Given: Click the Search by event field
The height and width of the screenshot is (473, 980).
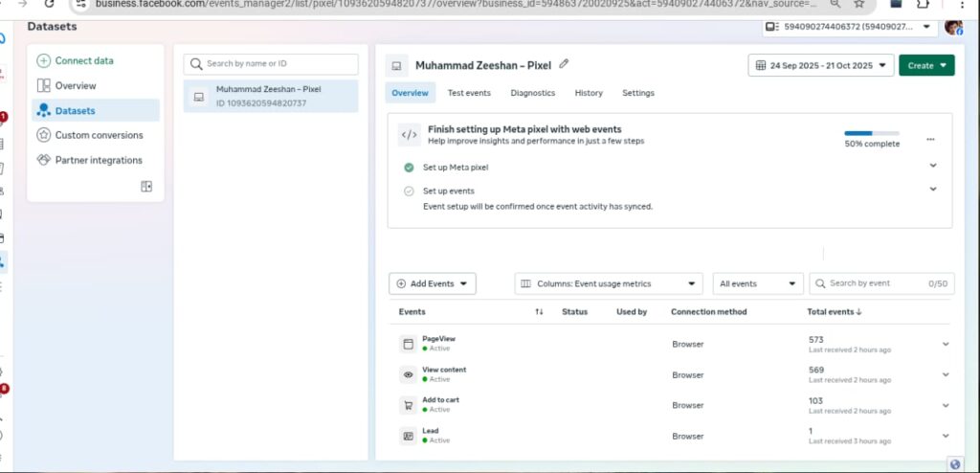Looking at the screenshot, I should coord(882,283).
